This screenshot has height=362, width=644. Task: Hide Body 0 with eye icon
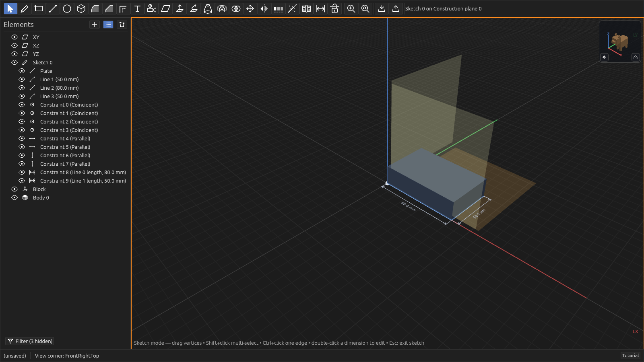click(x=14, y=197)
